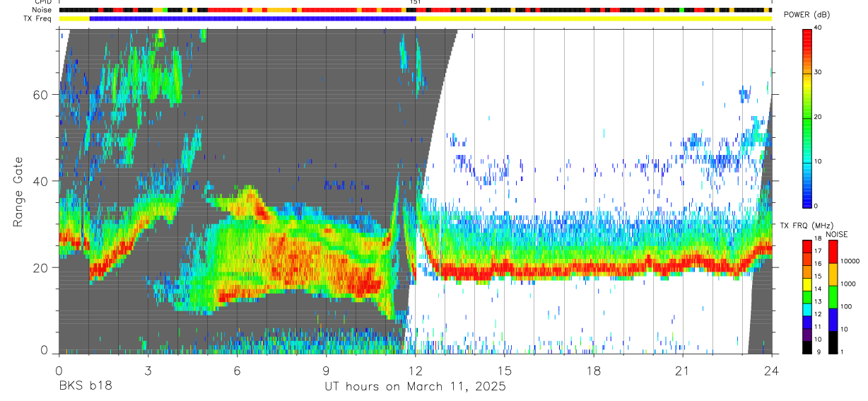Click the 21 UT hour tick label
Screen dimensions: 868x401
click(x=683, y=371)
